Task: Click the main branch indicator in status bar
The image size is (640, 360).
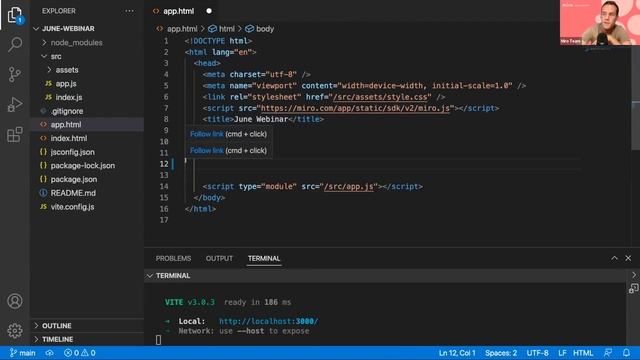Action: 22,353
